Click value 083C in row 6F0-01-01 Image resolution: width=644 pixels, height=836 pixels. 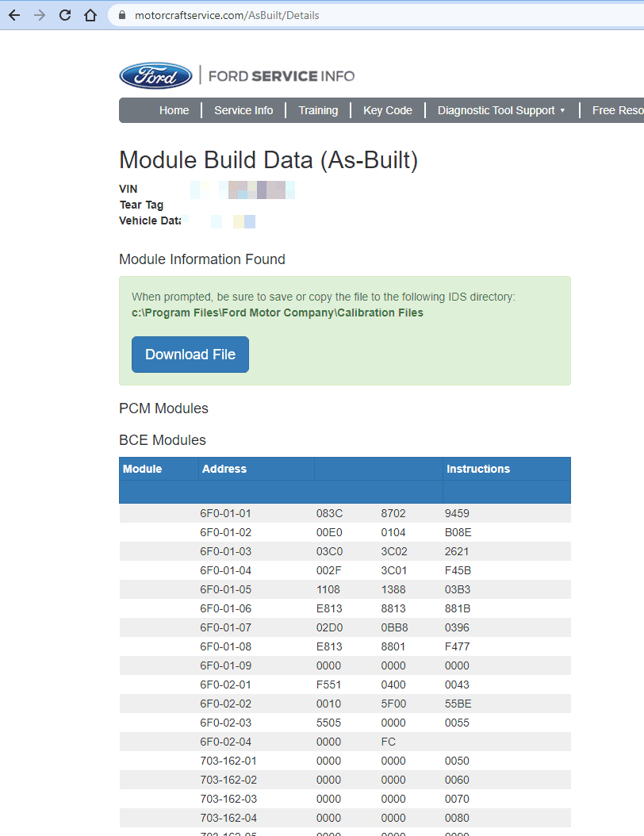pos(329,513)
